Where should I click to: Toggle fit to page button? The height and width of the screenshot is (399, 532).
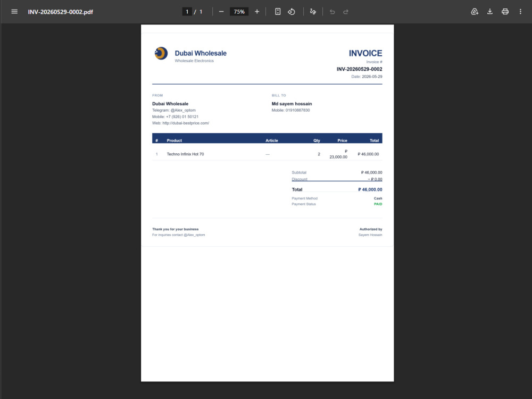pos(278,12)
